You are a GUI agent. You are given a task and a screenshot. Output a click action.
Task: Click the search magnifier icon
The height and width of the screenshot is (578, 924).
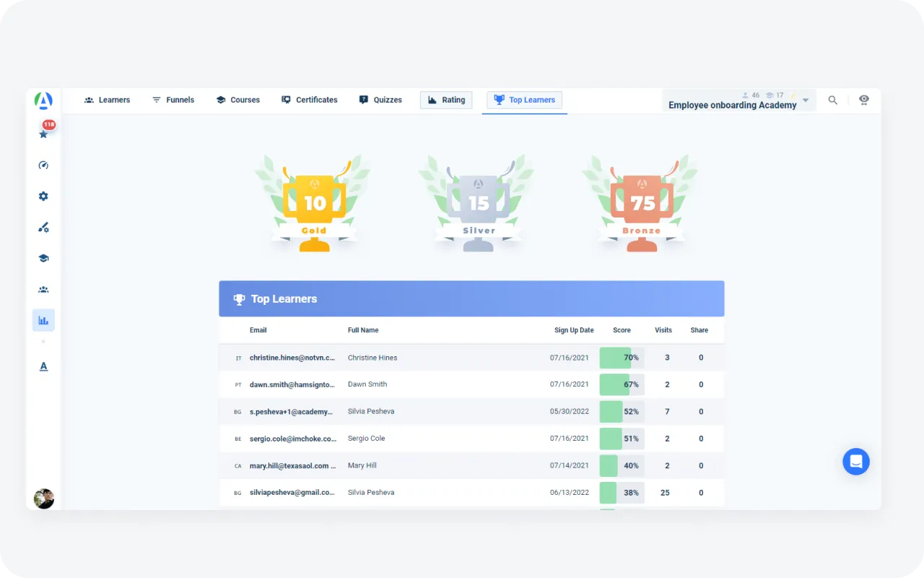pyautogui.click(x=832, y=100)
